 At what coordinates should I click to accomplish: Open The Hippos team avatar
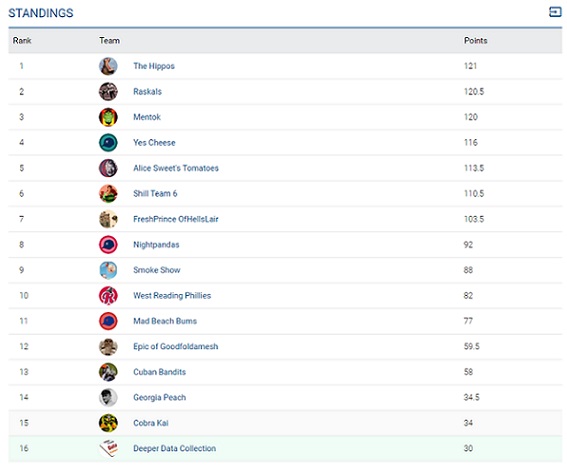point(108,66)
